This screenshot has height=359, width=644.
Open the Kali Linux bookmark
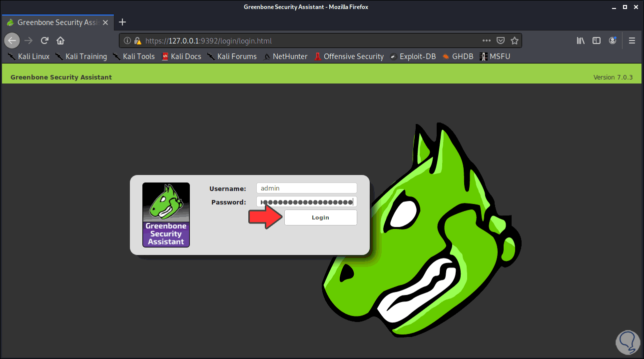pos(29,56)
